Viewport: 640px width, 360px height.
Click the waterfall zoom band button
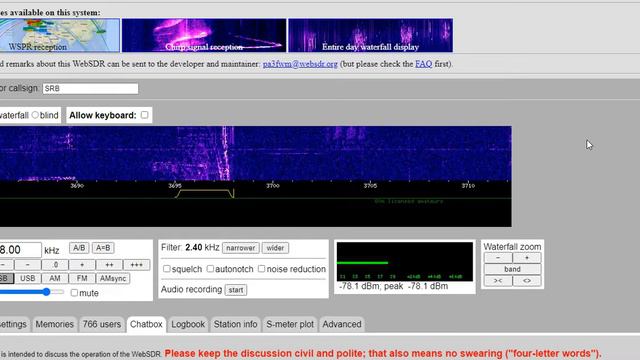coord(512,269)
